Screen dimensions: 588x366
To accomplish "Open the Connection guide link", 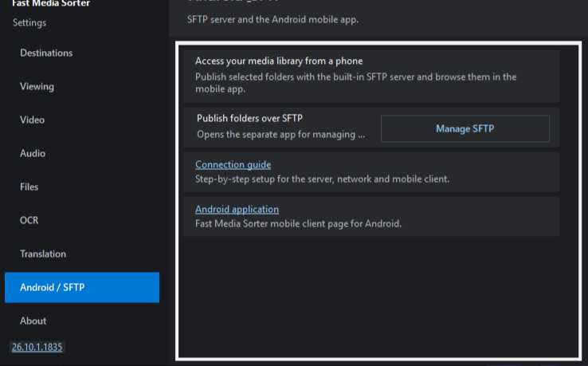I will tap(233, 164).
